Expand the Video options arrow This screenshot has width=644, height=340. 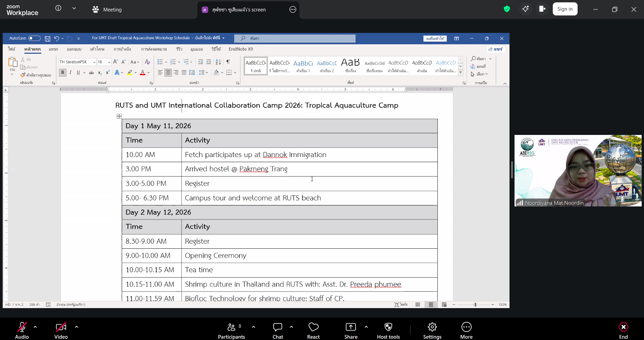[76, 327]
